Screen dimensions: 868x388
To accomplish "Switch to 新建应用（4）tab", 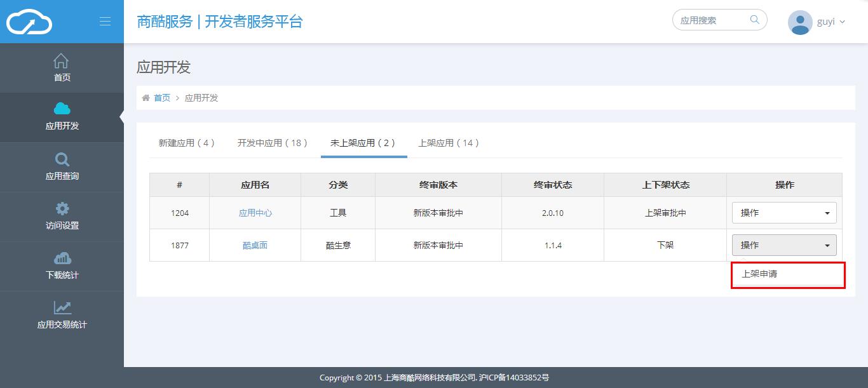I will coord(187,143).
